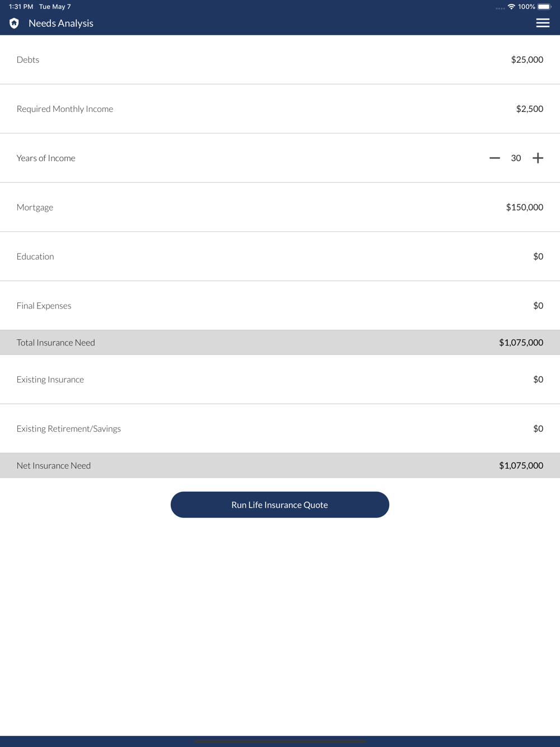Tap the Needs Analysis title
The image size is (560, 747).
coord(61,23)
